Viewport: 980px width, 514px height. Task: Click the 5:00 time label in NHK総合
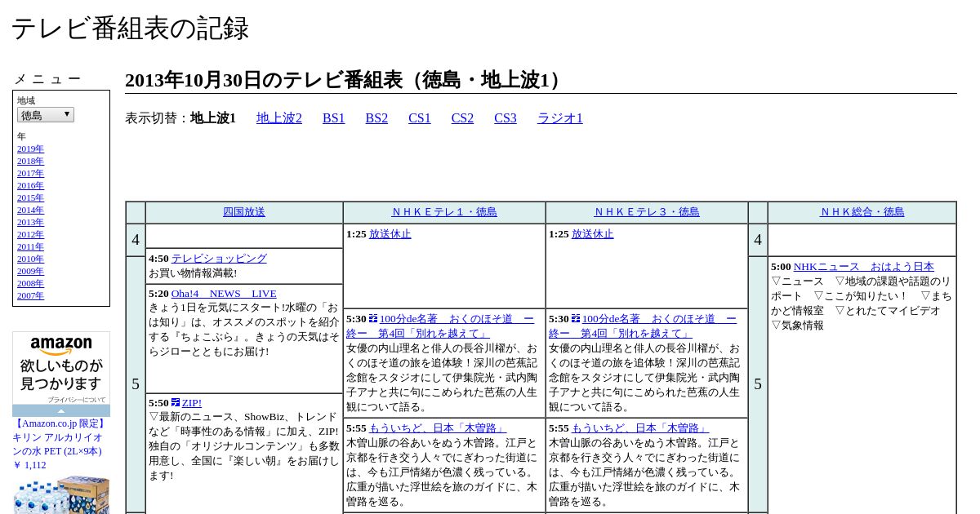point(781,266)
